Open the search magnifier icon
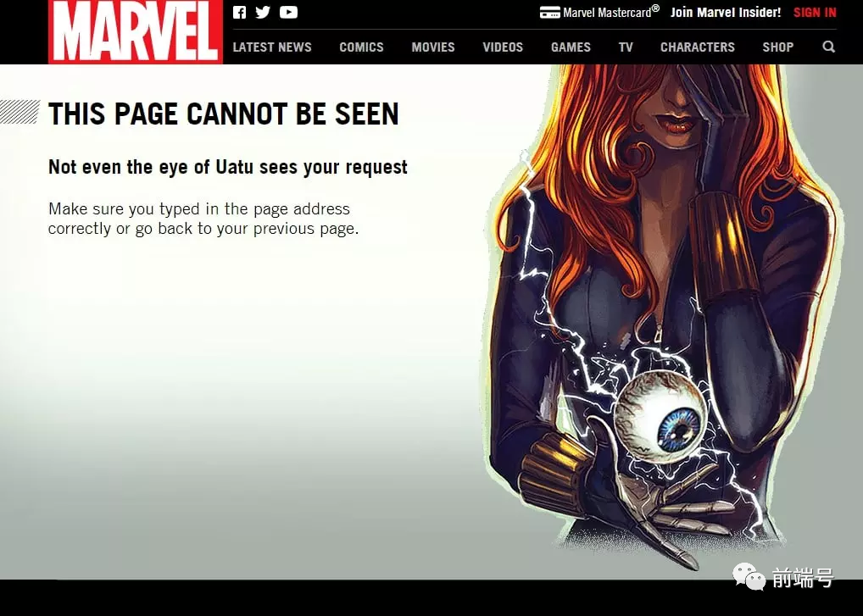This screenshot has height=616, width=863. (828, 47)
